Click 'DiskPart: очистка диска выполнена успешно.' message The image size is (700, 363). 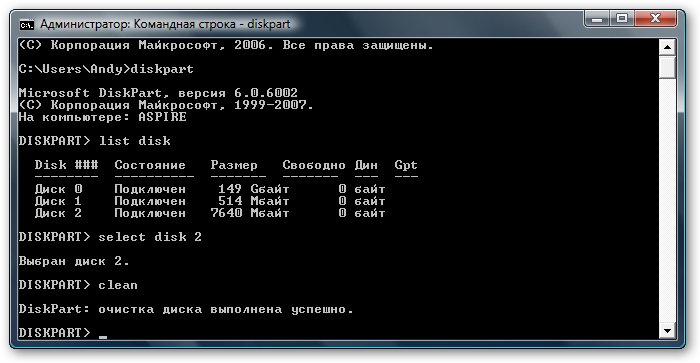pyautogui.click(x=186, y=309)
